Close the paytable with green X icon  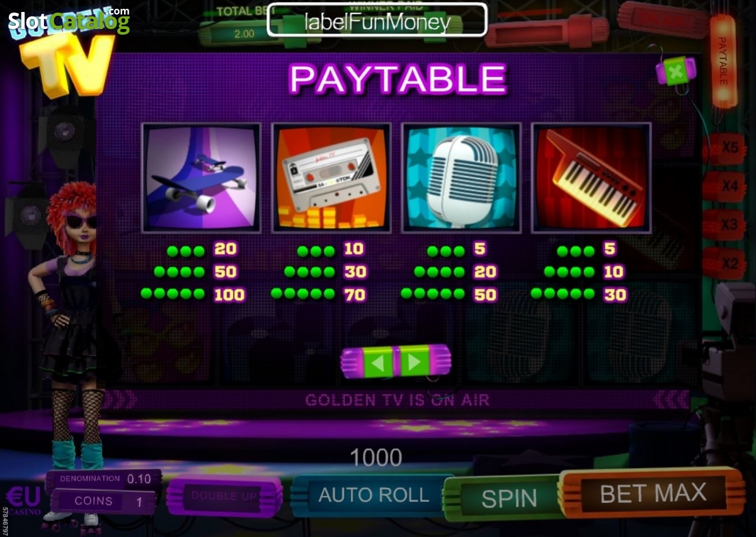coord(675,72)
